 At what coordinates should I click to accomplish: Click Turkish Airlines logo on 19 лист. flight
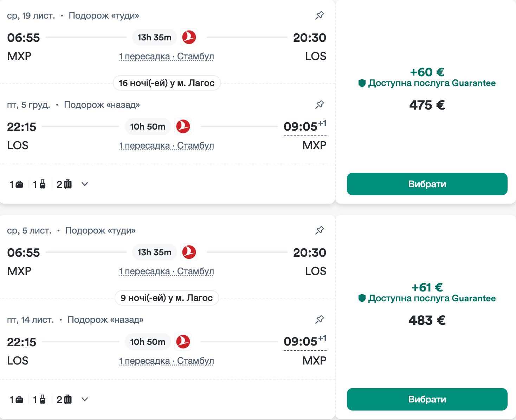click(x=189, y=37)
